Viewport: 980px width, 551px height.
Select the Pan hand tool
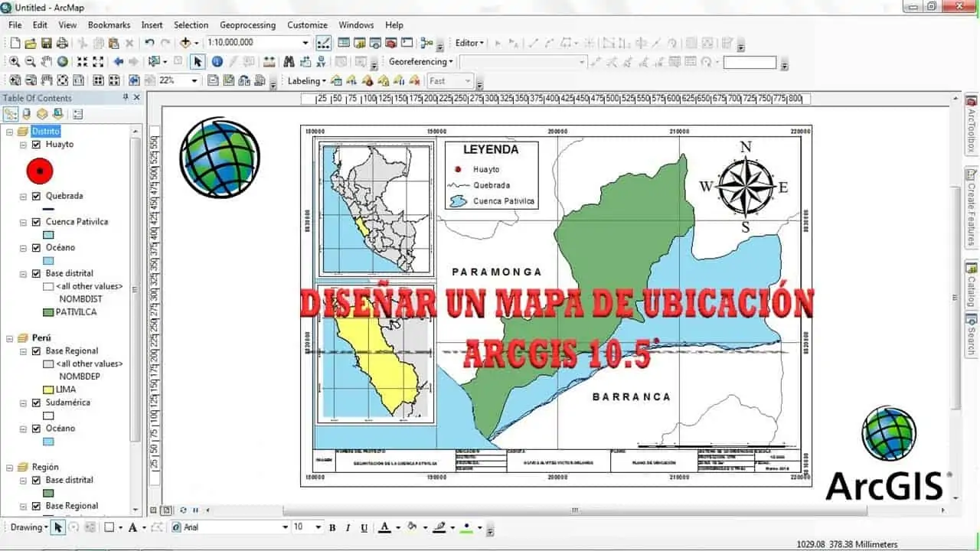47,62
